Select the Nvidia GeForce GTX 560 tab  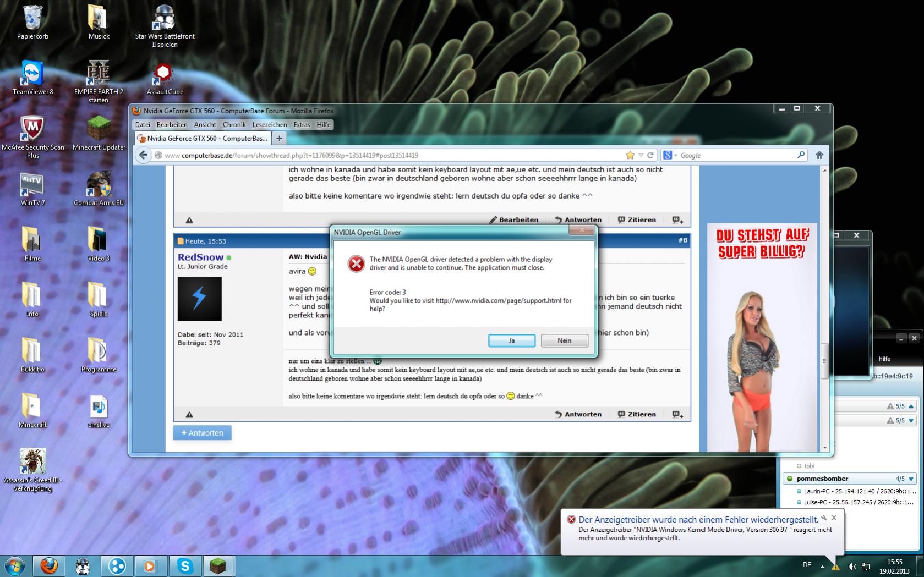tap(203, 138)
